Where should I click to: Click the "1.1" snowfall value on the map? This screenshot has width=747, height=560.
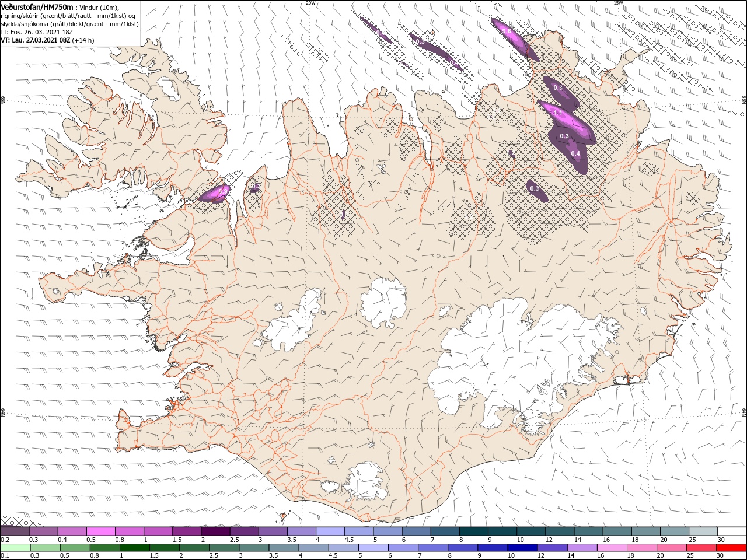(x=557, y=113)
